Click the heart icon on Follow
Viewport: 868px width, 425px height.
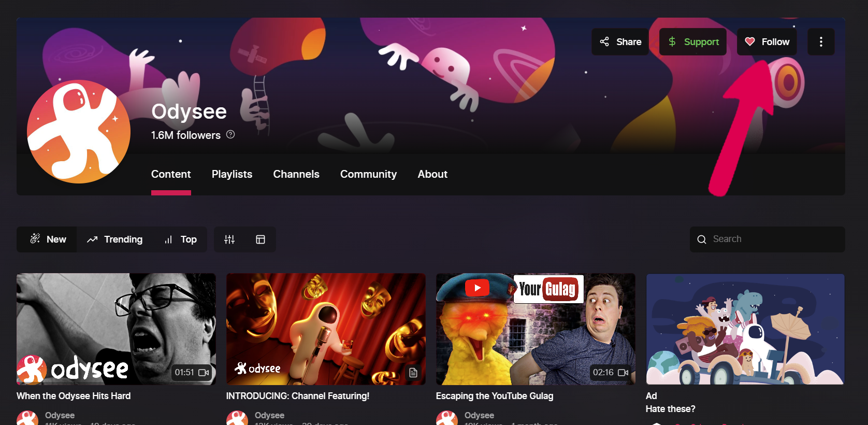[x=750, y=41]
